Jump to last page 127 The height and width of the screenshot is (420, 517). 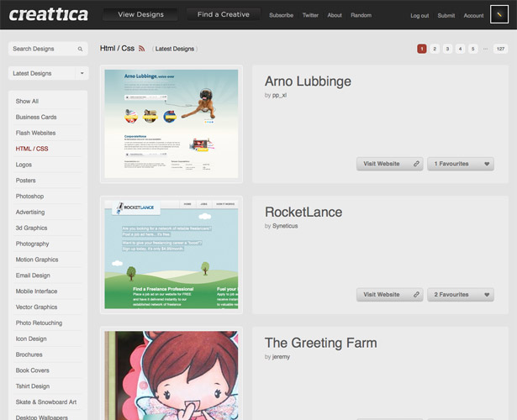tap(500, 49)
